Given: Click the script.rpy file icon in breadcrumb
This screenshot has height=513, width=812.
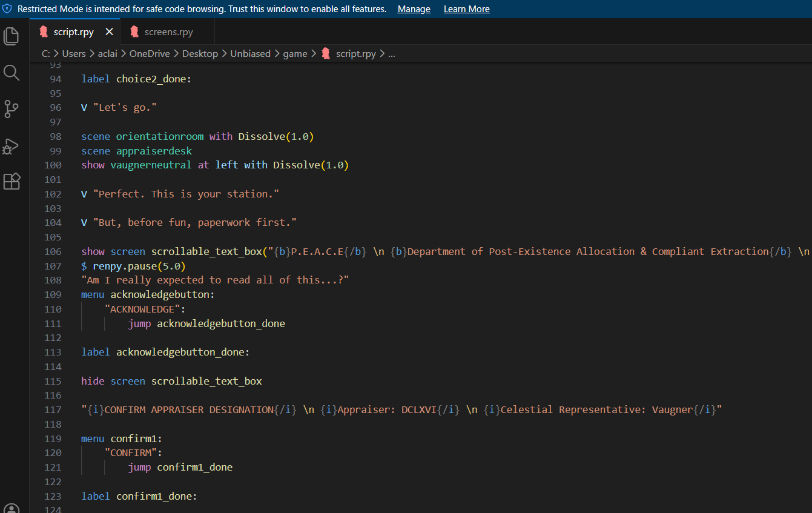Looking at the screenshot, I should pos(326,54).
